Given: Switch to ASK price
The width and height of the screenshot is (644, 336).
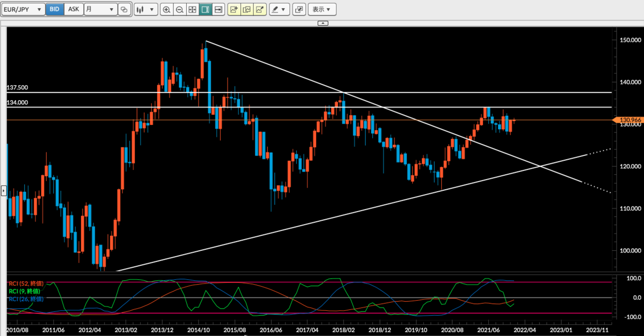Looking at the screenshot, I should click(74, 9).
